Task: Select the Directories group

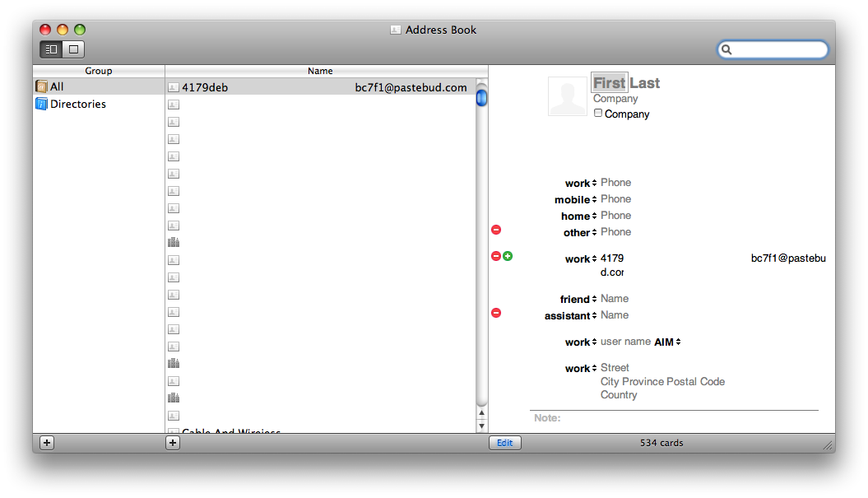Action: coord(99,104)
